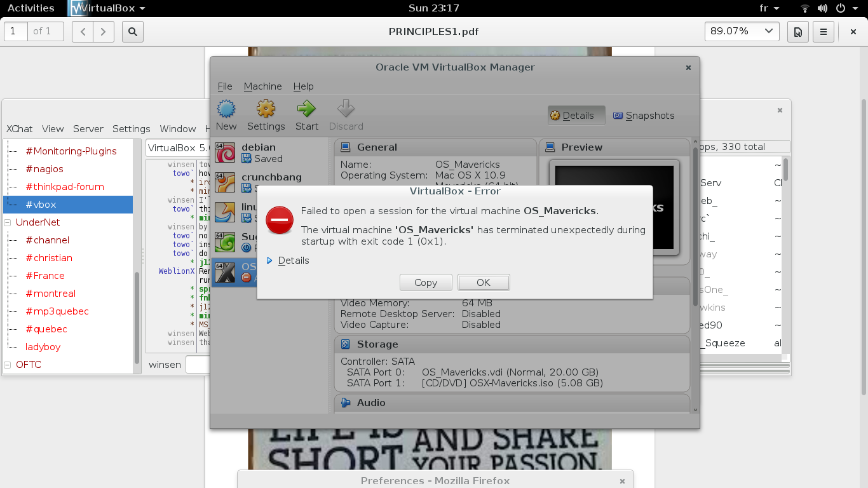
Task: Open VirtualBox Settings gear icon
Action: click(x=266, y=109)
